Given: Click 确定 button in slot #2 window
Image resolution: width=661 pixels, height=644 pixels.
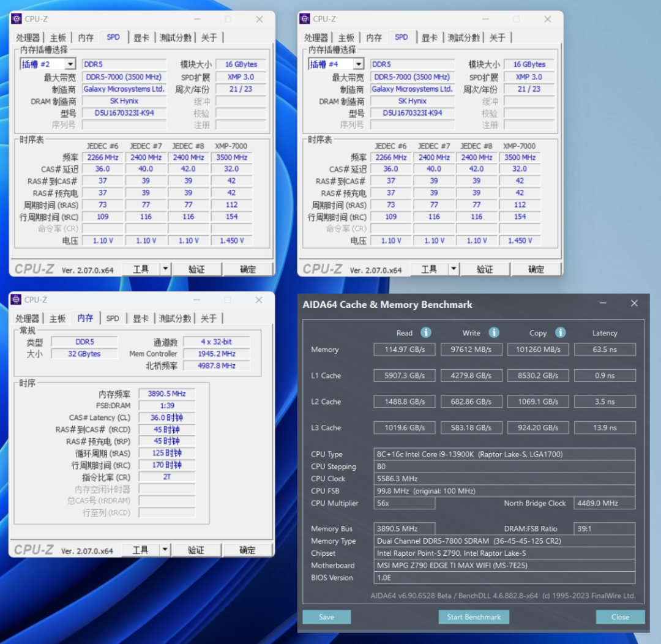Looking at the screenshot, I should [248, 269].
